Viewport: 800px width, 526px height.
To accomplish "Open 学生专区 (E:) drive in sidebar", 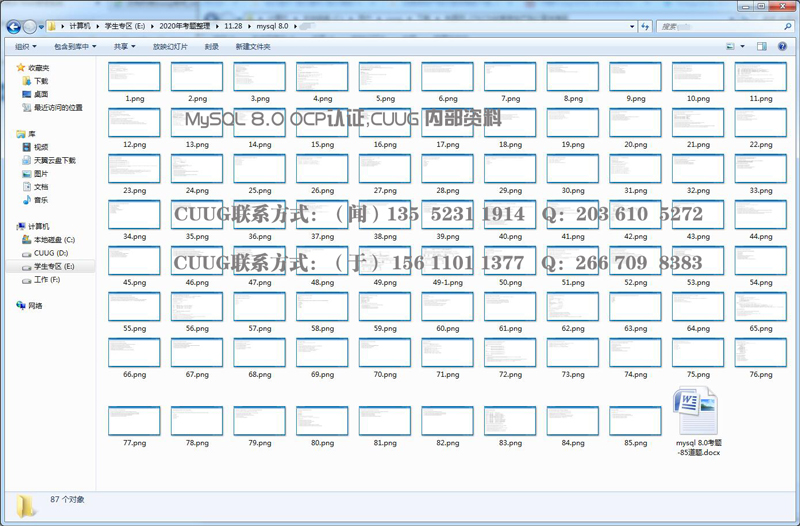I will [x=54, y=266].
